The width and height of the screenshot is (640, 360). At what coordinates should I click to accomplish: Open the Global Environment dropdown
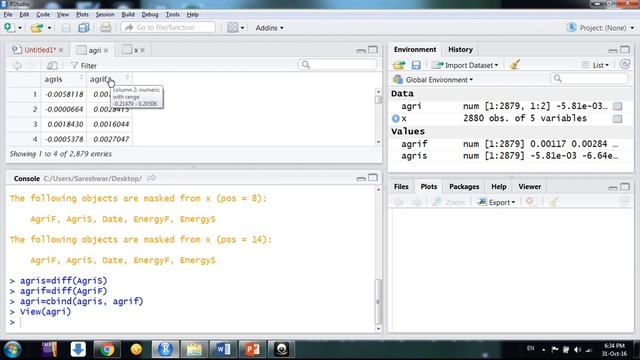(x=433, y=80)
